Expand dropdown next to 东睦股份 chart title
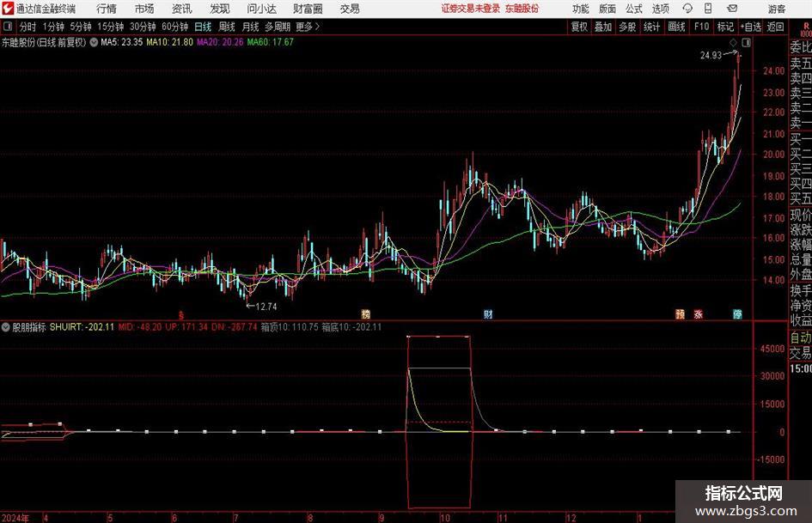The width and height of the screenshot is (812, 523). 94,42
